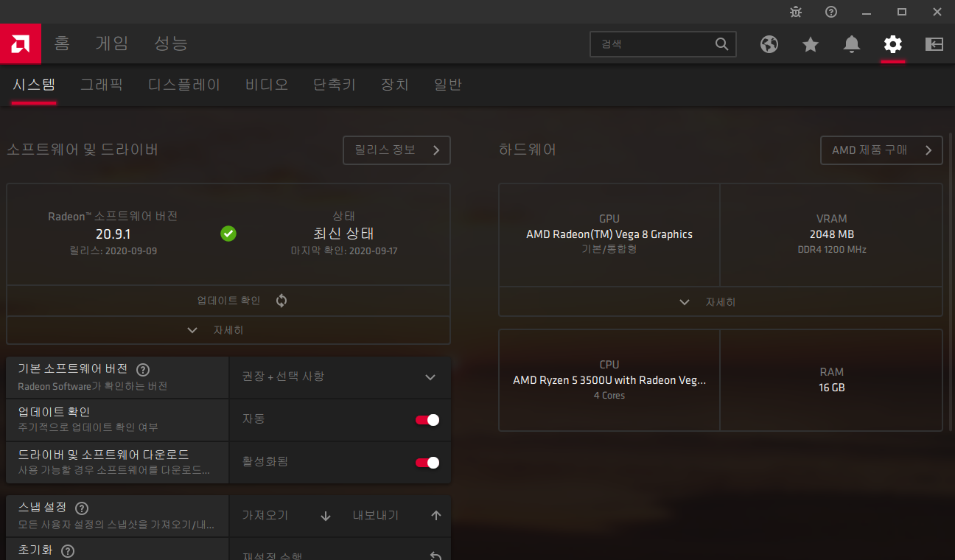Click the 가져오기 import button
Viewport: 955px width, 560px height.
(x=286, y=516)
